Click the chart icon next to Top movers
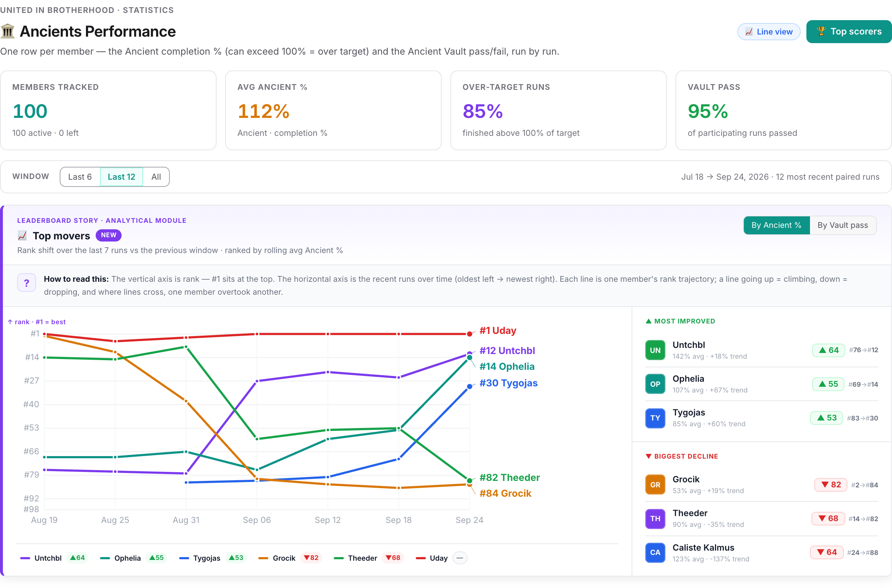The width and height of the screenshot is (892, 588). coord(22,235)
